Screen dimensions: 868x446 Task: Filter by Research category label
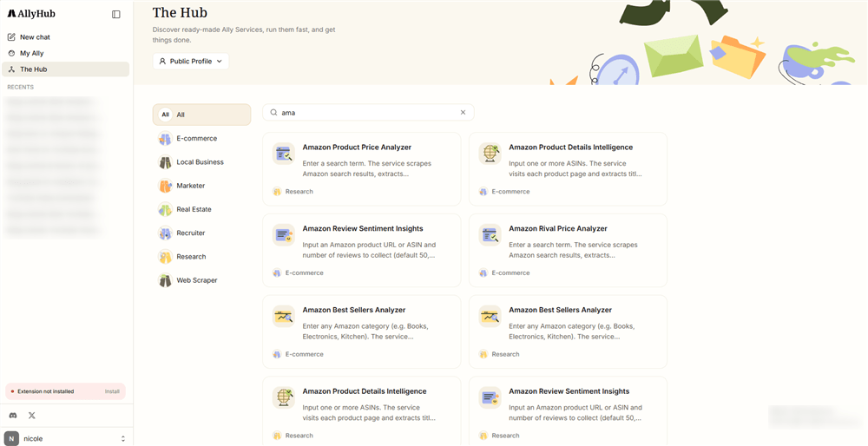(191, 257)
